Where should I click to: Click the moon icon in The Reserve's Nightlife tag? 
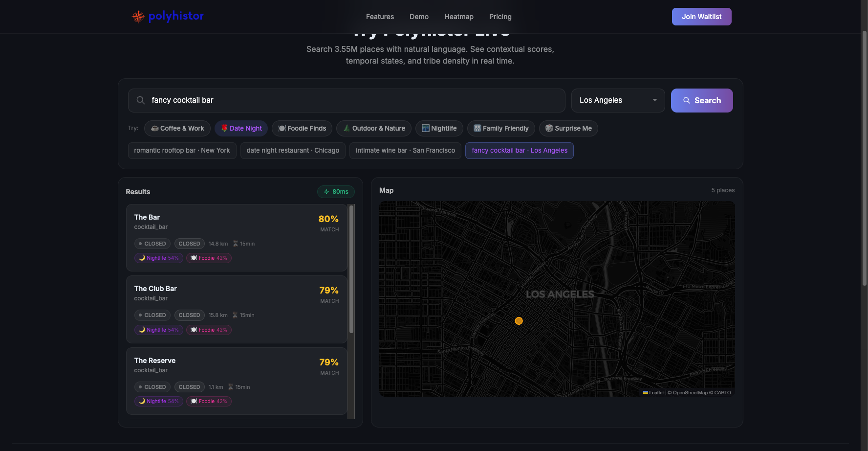tap(142, 401)
